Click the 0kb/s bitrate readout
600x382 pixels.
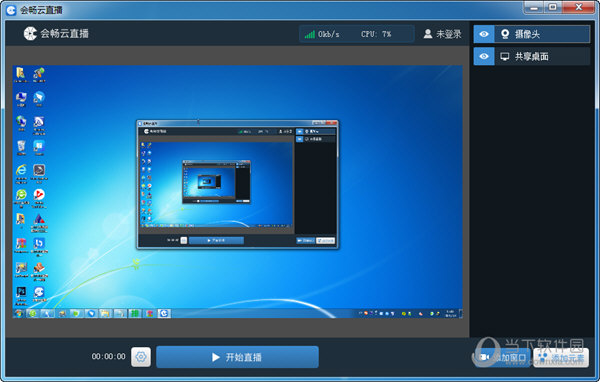(x=328, y=34)
